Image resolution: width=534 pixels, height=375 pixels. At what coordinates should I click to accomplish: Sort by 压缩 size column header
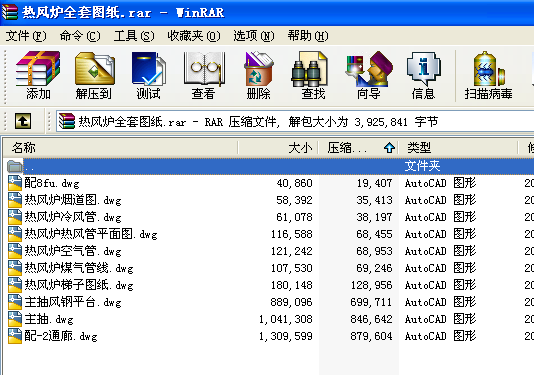(x=358, y=148)
